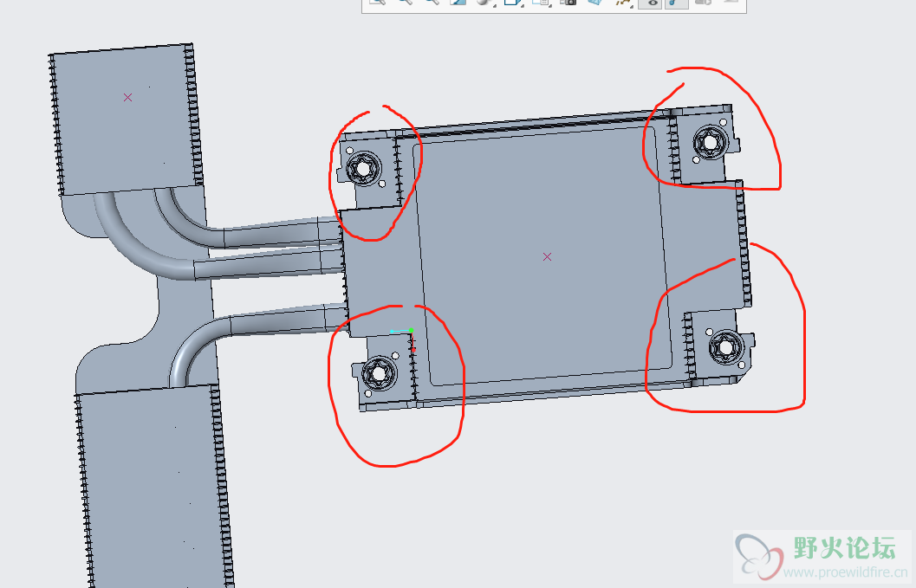
Task: Click the camera icon in the toolbar
Action: [x=568, y=3]
